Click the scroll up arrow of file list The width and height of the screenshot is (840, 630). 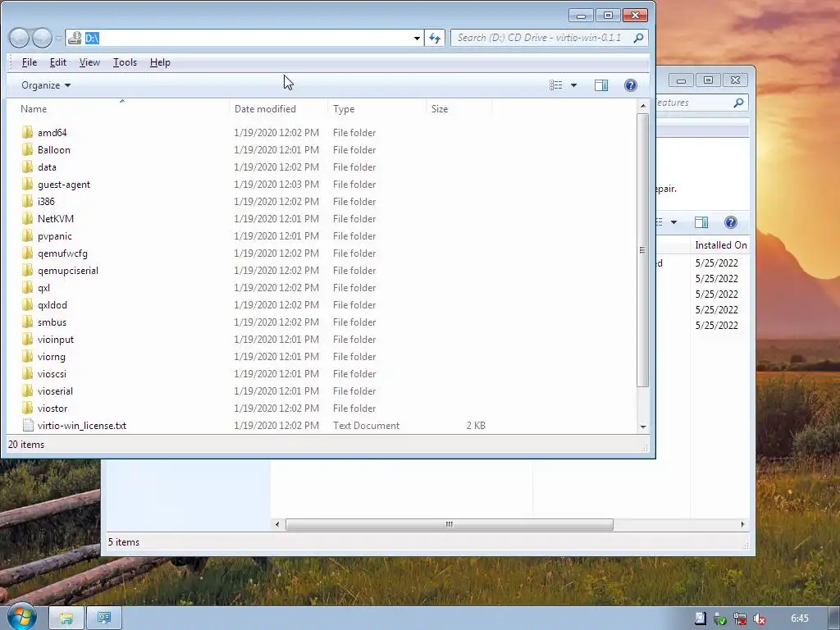tap(643, 106)
